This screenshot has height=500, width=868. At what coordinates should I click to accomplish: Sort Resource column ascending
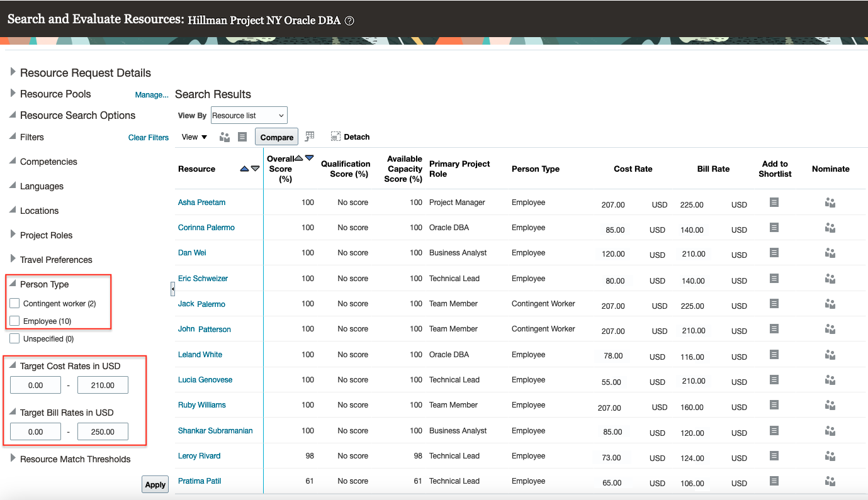pos(244,169)
